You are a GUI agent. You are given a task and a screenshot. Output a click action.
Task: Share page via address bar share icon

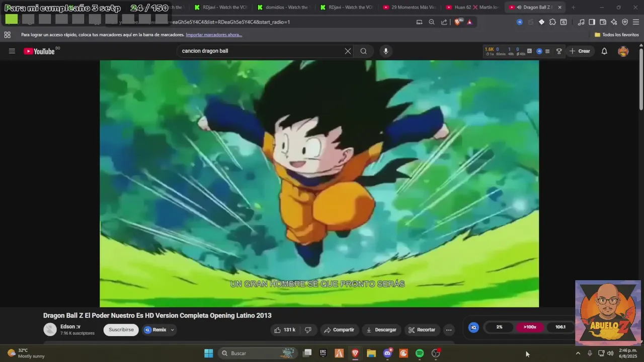tap(444, 22)
